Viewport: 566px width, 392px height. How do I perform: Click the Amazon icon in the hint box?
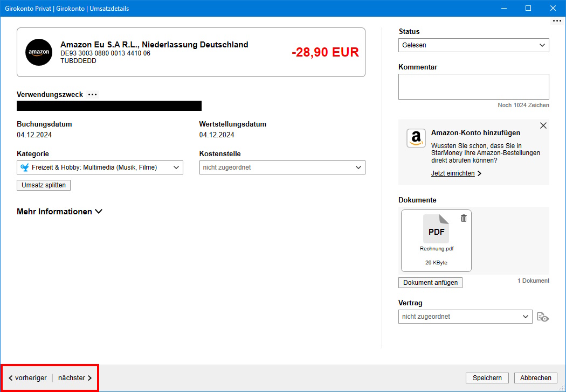pos(416,138)
